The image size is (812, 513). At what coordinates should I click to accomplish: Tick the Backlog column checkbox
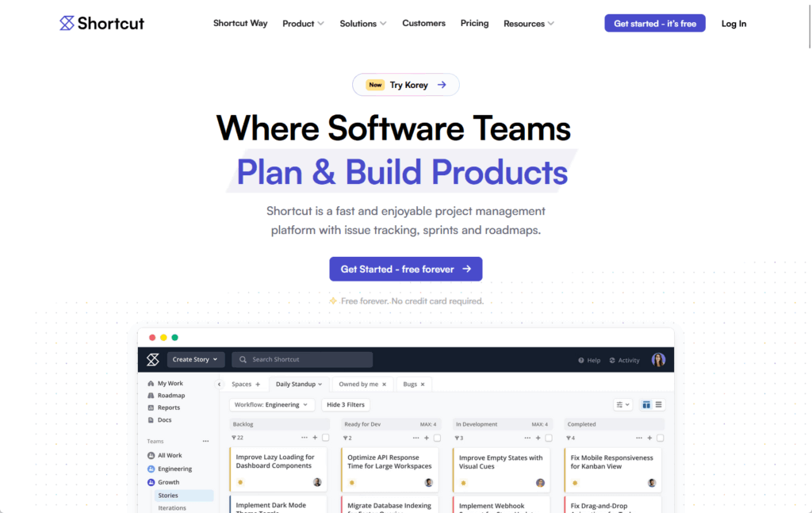(326, 438)
